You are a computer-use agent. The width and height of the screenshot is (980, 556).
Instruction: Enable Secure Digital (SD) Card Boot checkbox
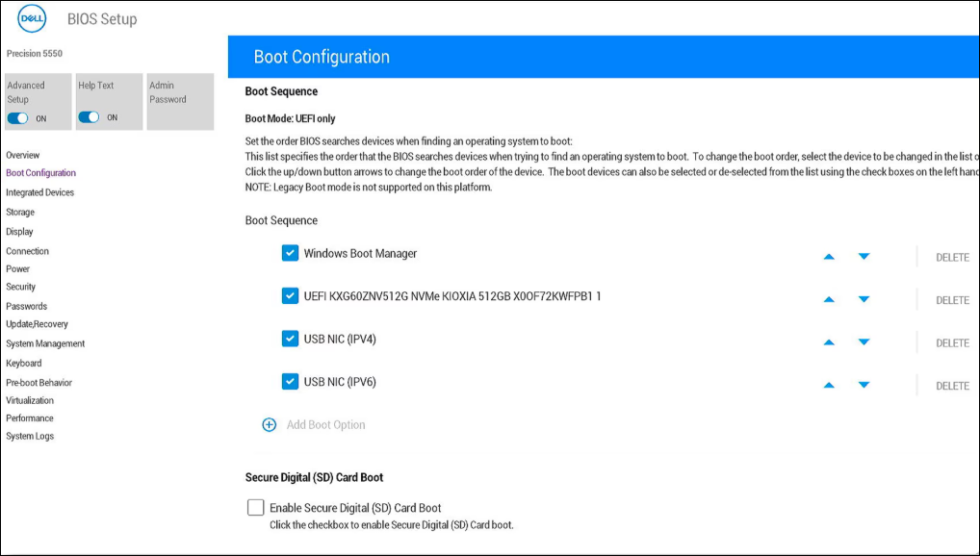pos(256,507)
